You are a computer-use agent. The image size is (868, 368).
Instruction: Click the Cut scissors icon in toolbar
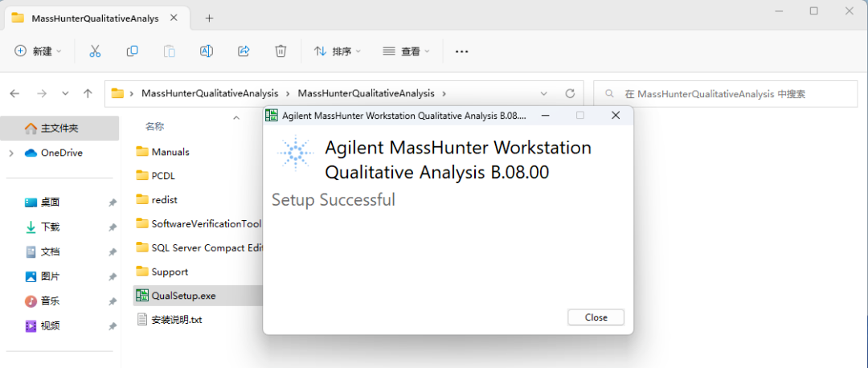pos(95,51)
